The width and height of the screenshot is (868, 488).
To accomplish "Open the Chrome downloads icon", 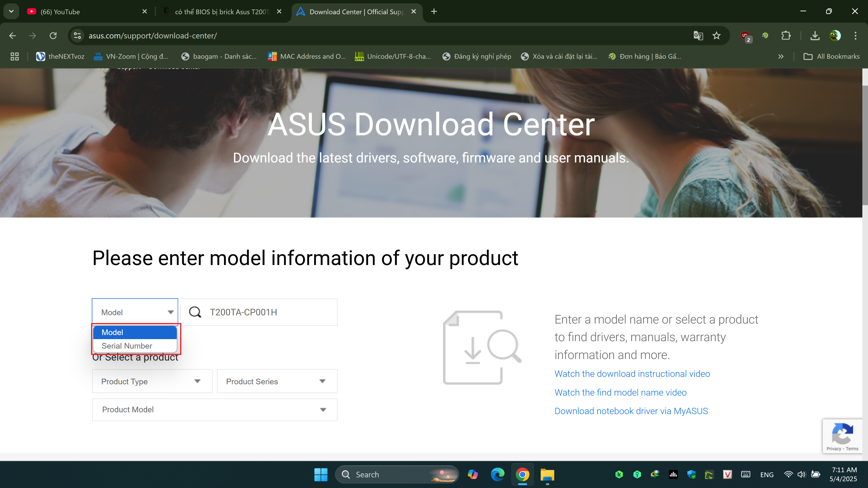I will [815, 36].
